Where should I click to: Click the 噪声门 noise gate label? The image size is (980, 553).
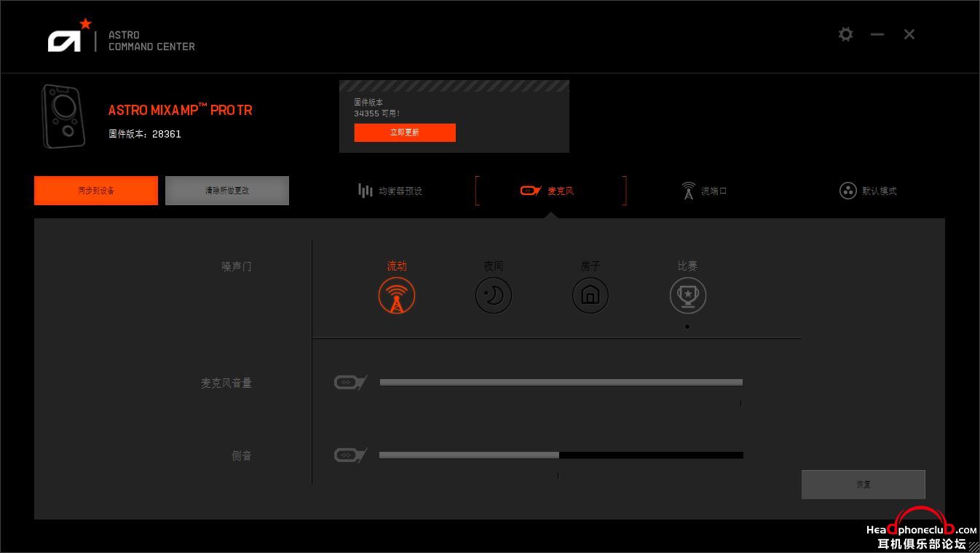tap(237, 266)
